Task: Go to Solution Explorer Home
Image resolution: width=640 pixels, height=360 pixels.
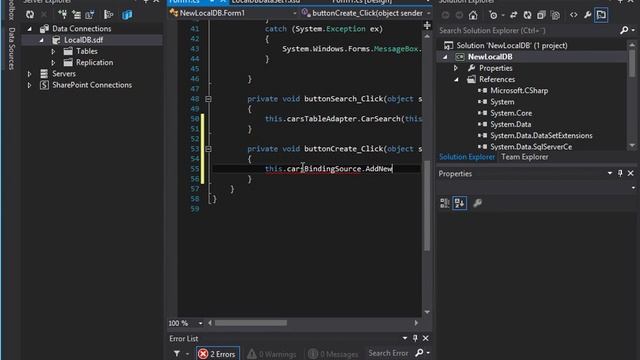Action: pyautogui.click(x=473, y=15)
